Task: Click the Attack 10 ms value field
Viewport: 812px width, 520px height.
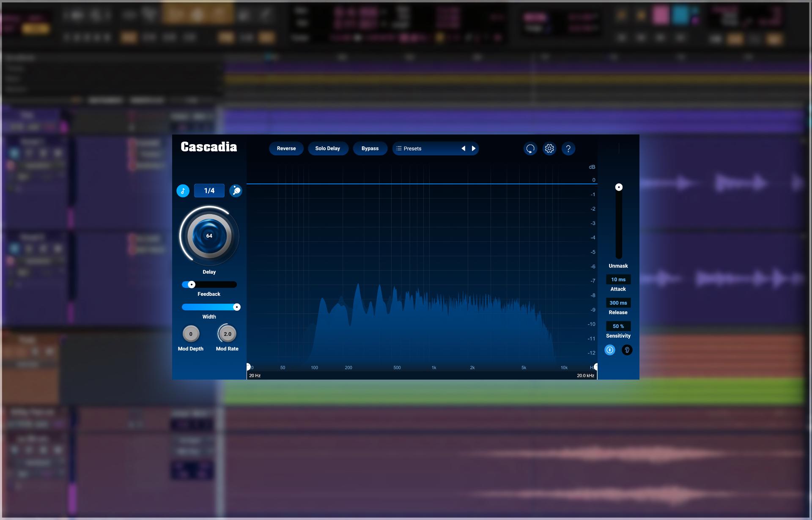Action: [x=618, y=279]
